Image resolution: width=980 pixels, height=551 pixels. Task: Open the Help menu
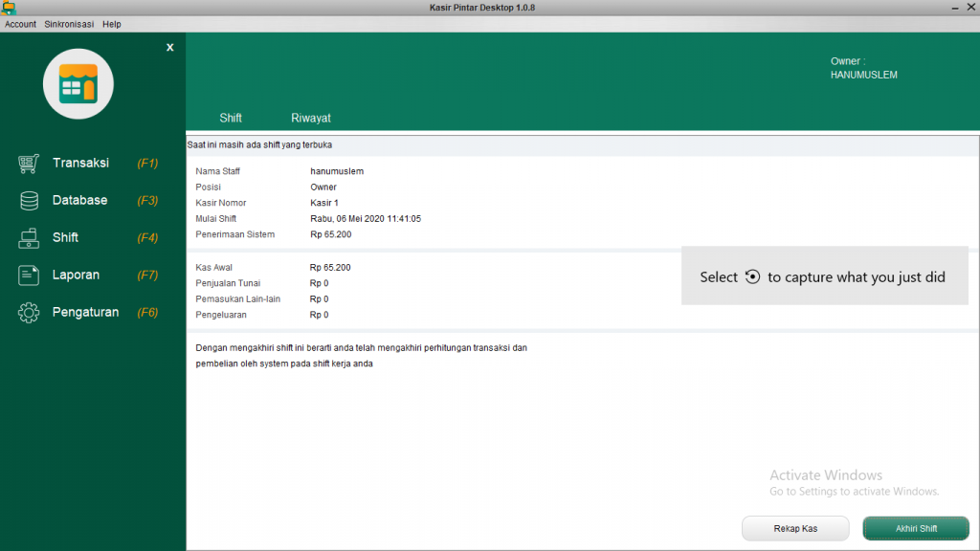[x=112, y=24]
